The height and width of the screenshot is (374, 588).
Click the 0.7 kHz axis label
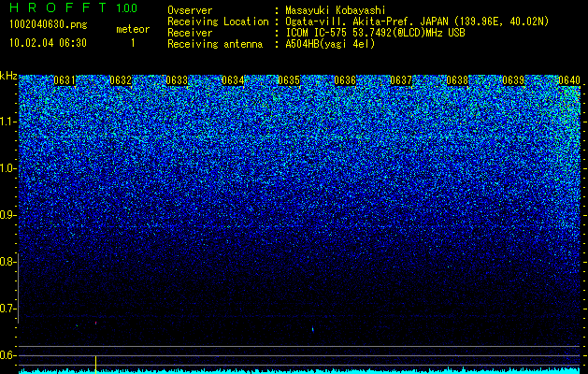click(7, 309)
